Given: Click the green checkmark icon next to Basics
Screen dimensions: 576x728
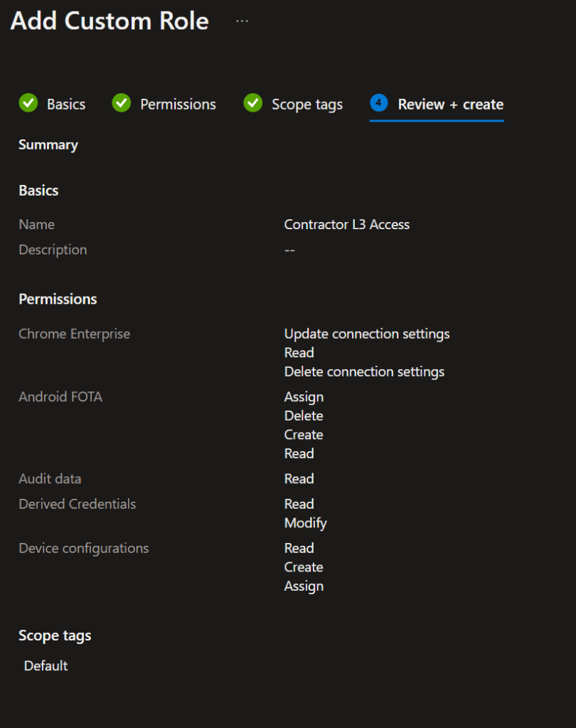Looking at the screenshot, I should [28, 103].
